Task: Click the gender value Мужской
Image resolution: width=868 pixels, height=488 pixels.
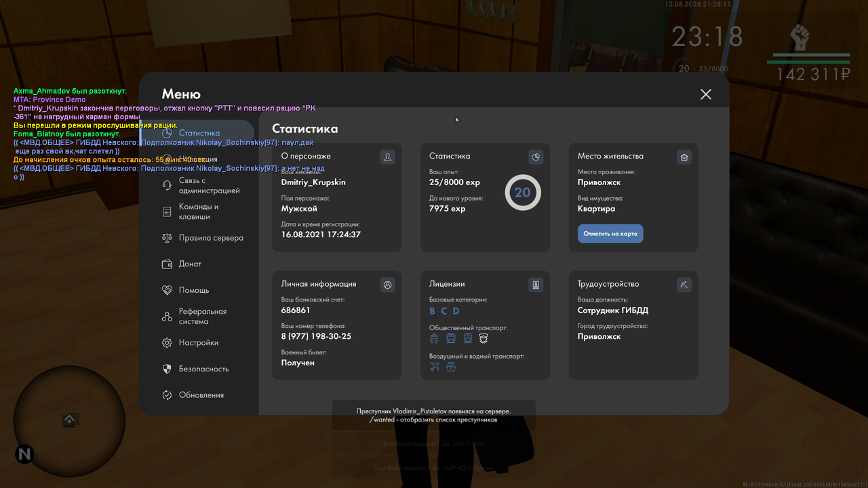Action: (x=299, y=209)
